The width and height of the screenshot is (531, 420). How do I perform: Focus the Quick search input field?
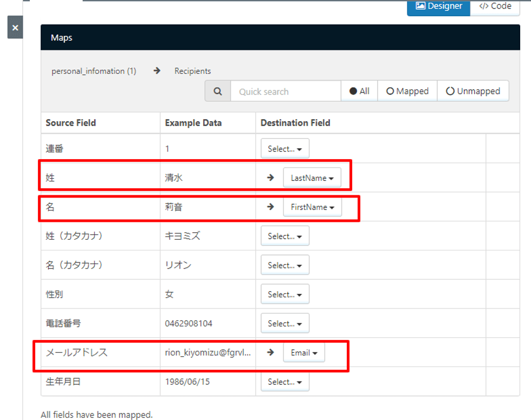(x=286, y=91)
